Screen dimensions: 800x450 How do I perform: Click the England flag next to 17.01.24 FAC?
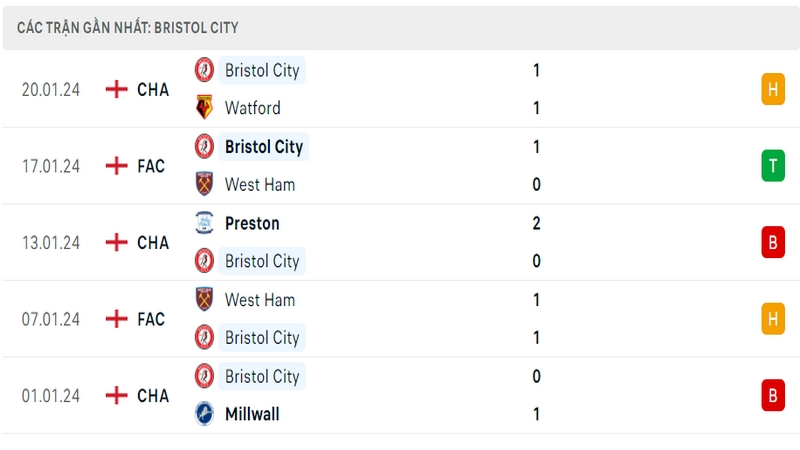click(x=116, y=166)
